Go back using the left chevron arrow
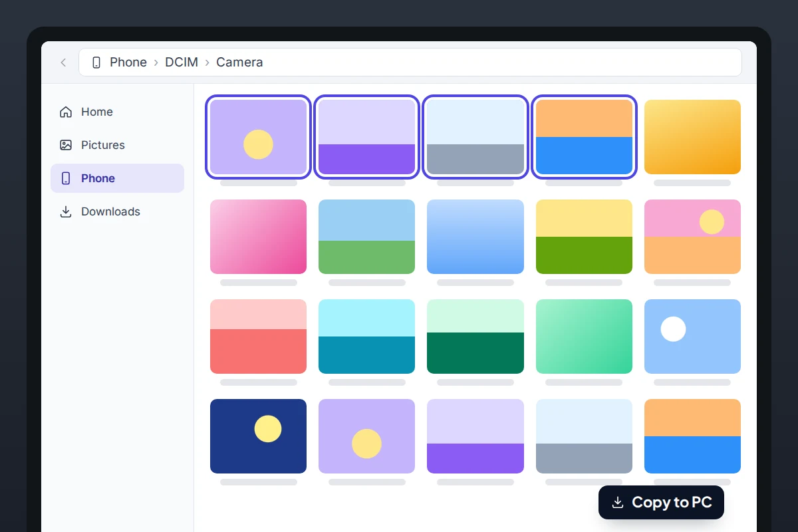Image resolution: width=798 pixels, height=532 pixels. point(63,63)
